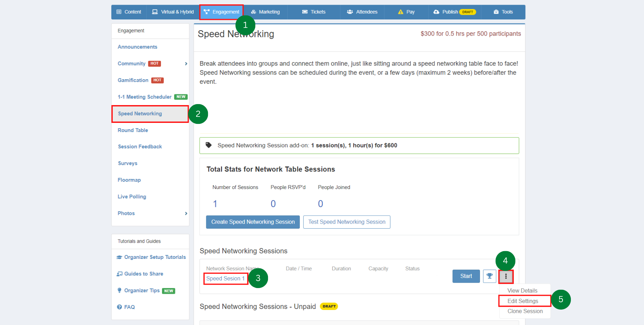
Task: Open the three-dot session options menu
Action: (x=506, y=276)
